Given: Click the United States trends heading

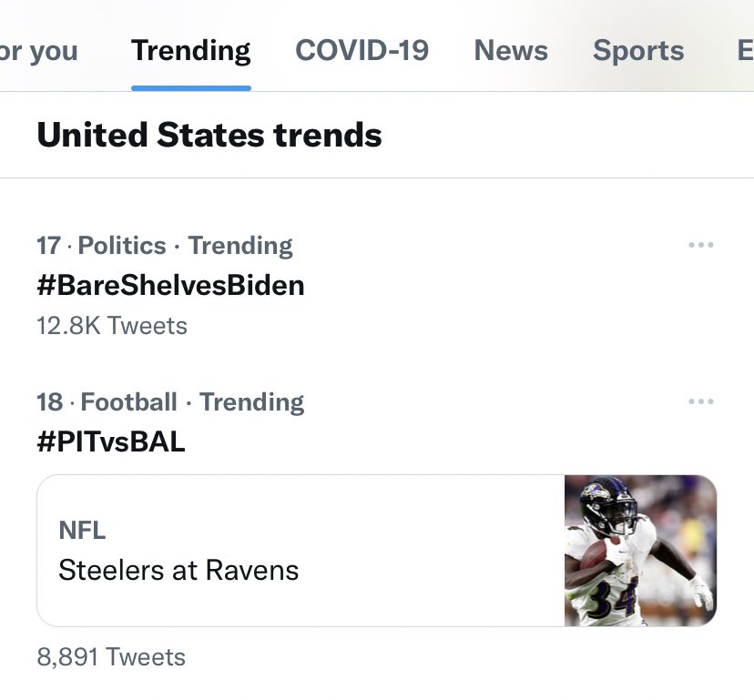Looking at the screenshot, I should [x=209, y=136].
